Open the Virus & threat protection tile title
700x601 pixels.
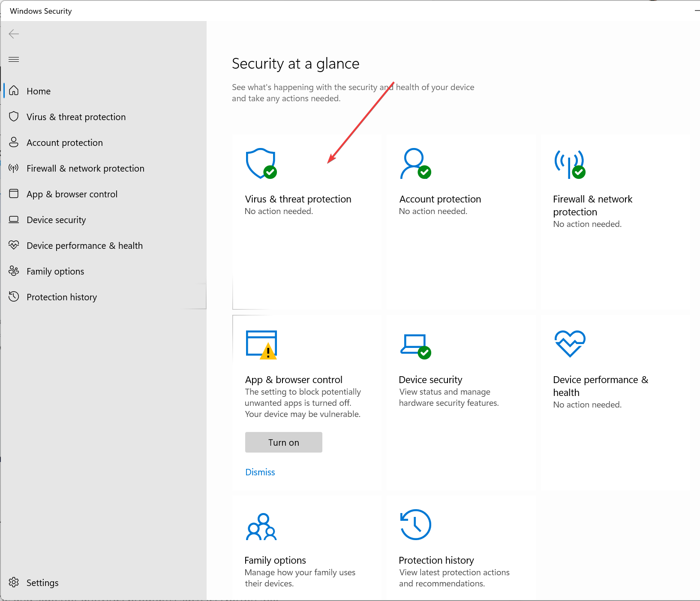pyautogui.click(x=298, y=199)
